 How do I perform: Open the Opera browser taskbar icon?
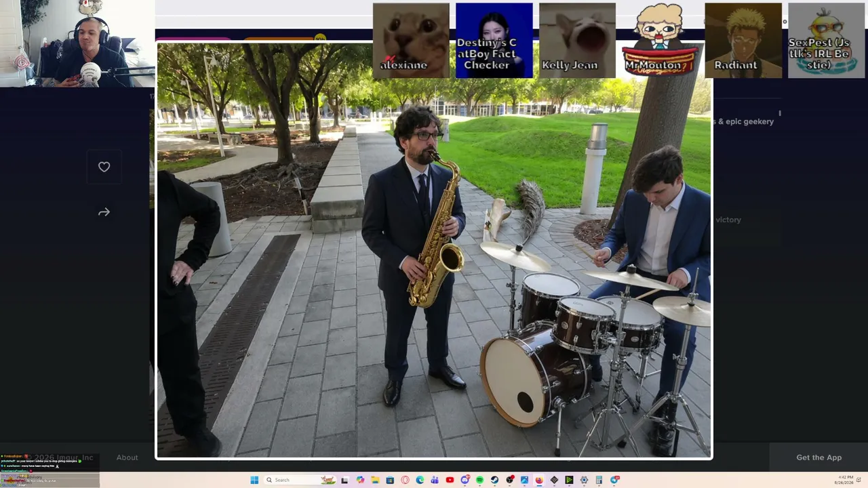tap(405, 480)
